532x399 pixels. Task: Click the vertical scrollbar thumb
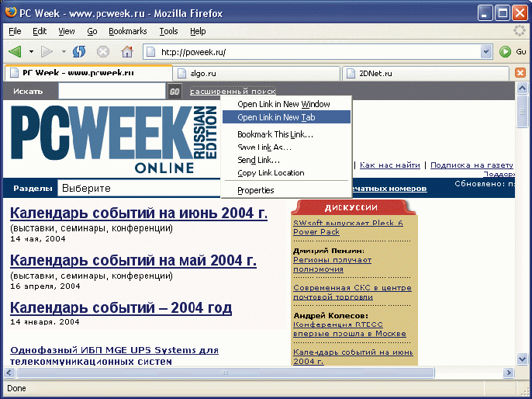click(x=522, y=111)
